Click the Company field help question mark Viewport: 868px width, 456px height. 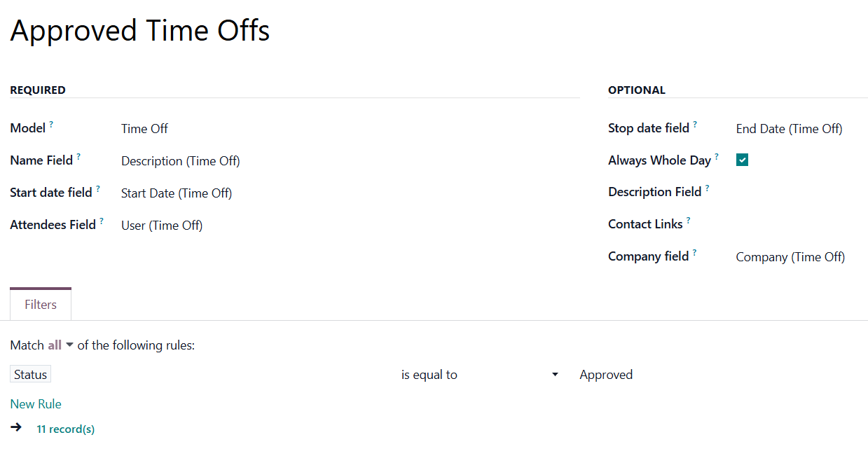(694, 253)
